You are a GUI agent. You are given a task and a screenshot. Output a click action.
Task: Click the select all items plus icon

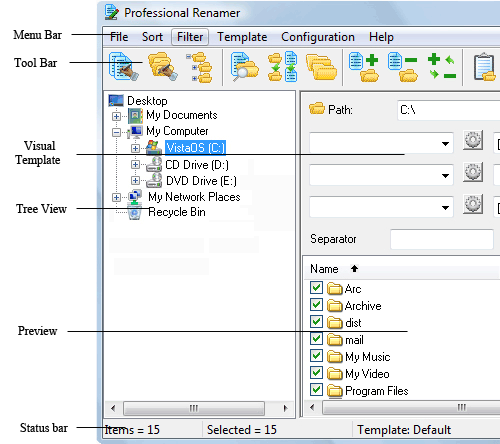click(364, 67)
